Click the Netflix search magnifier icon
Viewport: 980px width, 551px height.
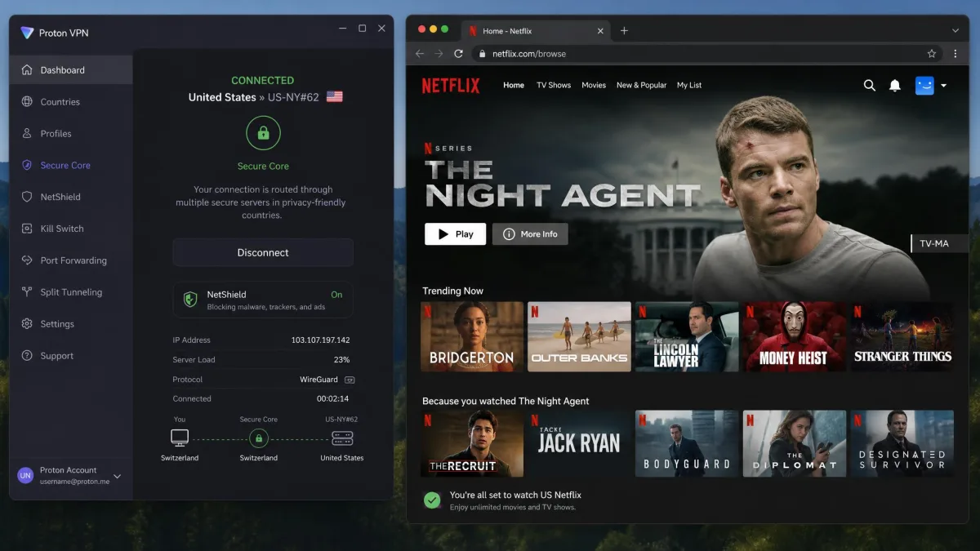coord(870,85)
